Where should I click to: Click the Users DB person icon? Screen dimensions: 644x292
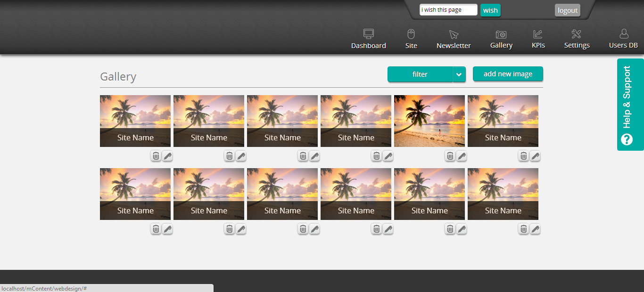(x=623, y=34)
